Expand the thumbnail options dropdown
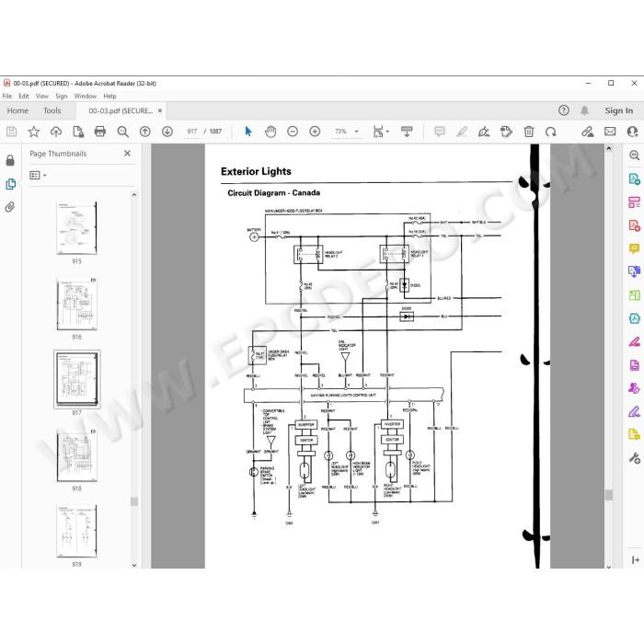This screenshot has width=644, height=644. click(x=39, y=176)
